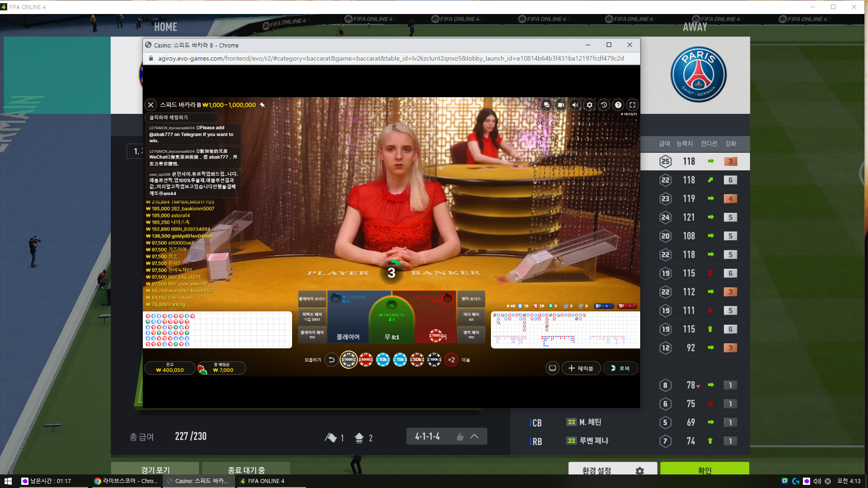
Task: Click Chrome popup site info lock icon
Action: click(x=151, y=58)
